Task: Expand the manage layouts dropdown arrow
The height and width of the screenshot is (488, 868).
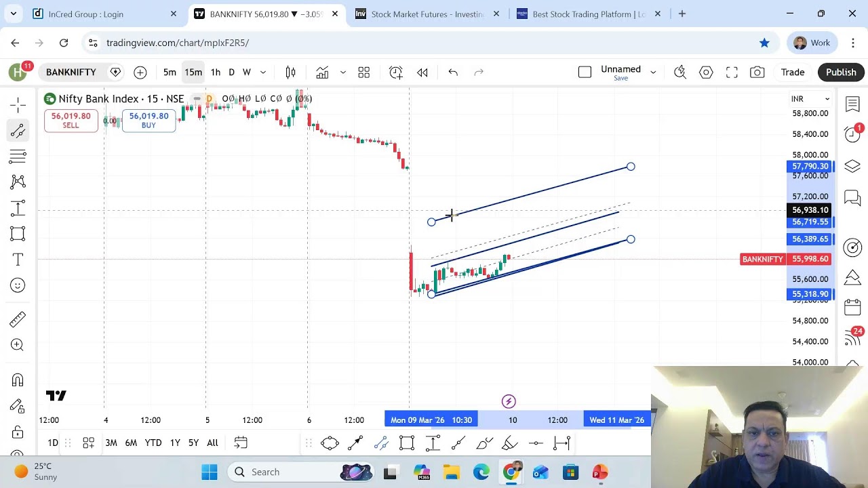Action: [x=653, y=73]
